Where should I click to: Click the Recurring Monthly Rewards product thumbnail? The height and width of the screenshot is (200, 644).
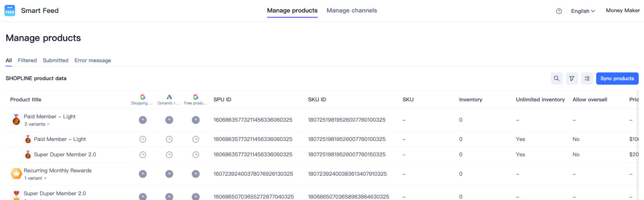pos(16,173)
